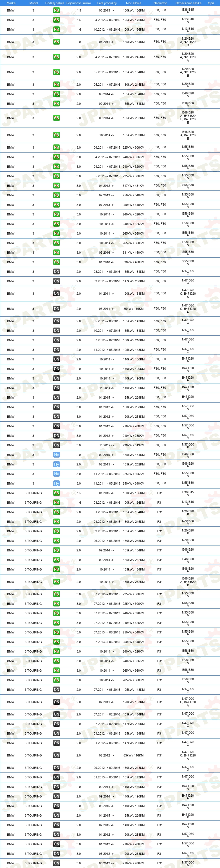Click the '100kW / 136KM' cell in 03.2015 row

[134, 10]
